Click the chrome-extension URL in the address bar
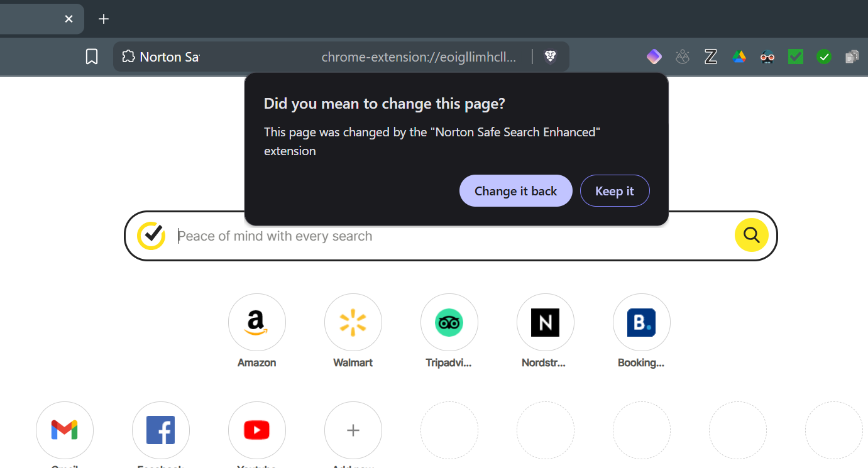Image resolution: width=868 pixels, height=468 pixels. (x=419, y=57)
